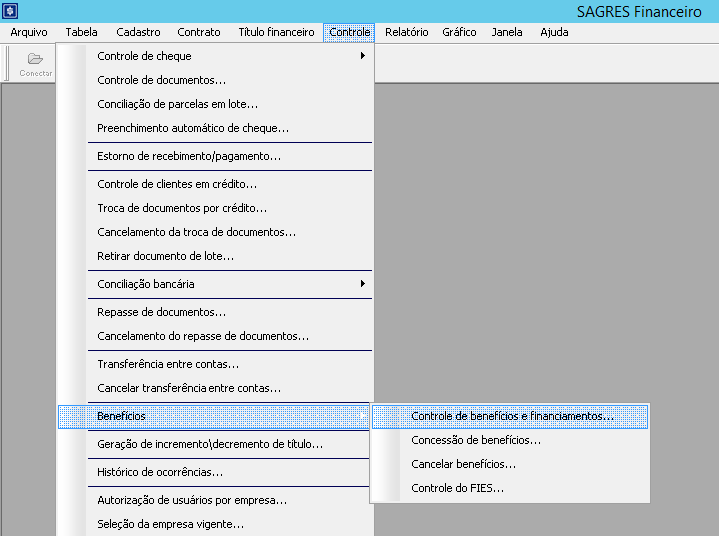Screen dimensions: 719x536
Task: Choose Conciliação de parcelas em lote
Action: (x=177, y=104)
